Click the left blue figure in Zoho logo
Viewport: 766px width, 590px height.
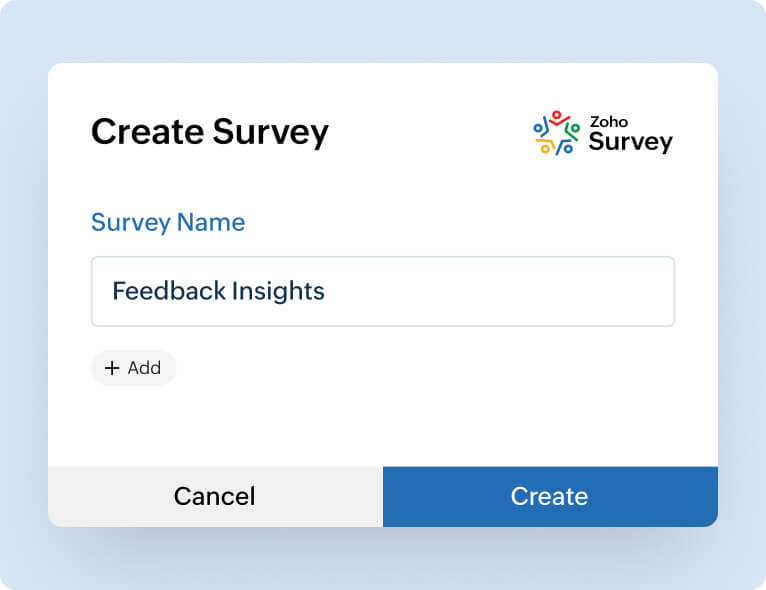point(540,129)
